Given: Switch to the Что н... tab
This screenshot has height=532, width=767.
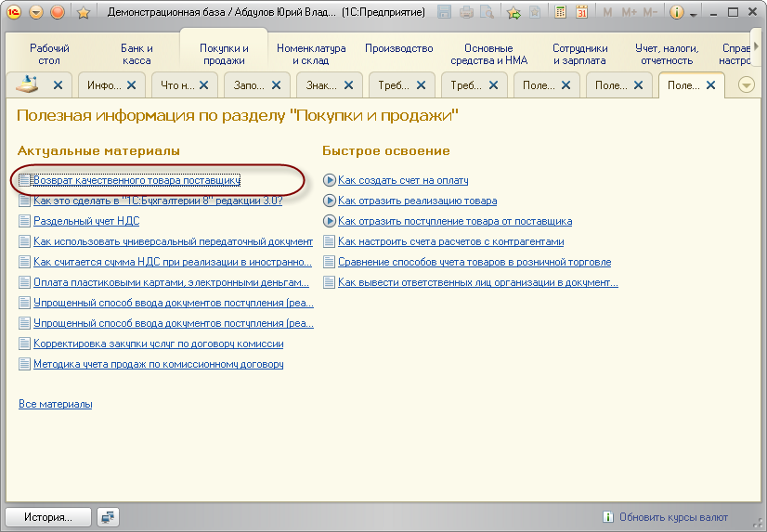Looking at the screenshot, I should (x=177, y=85).
